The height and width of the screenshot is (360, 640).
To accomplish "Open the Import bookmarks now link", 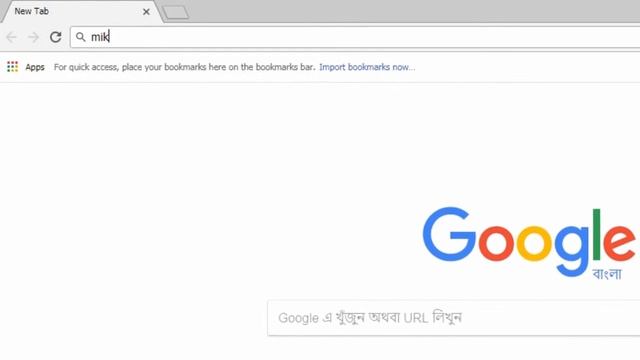I will (x=367, y=67).
